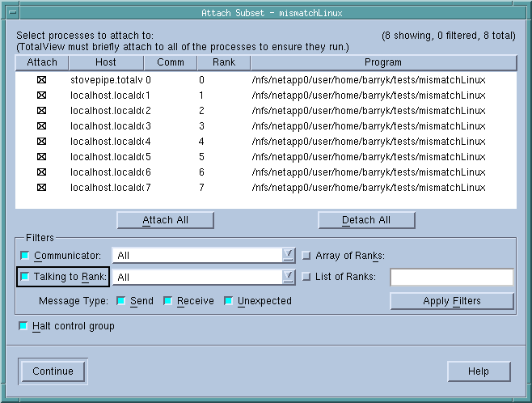Viewport: 532px width, 403px height.
Task: Focus the List of Ranks text field
Action: coord(451,278)
